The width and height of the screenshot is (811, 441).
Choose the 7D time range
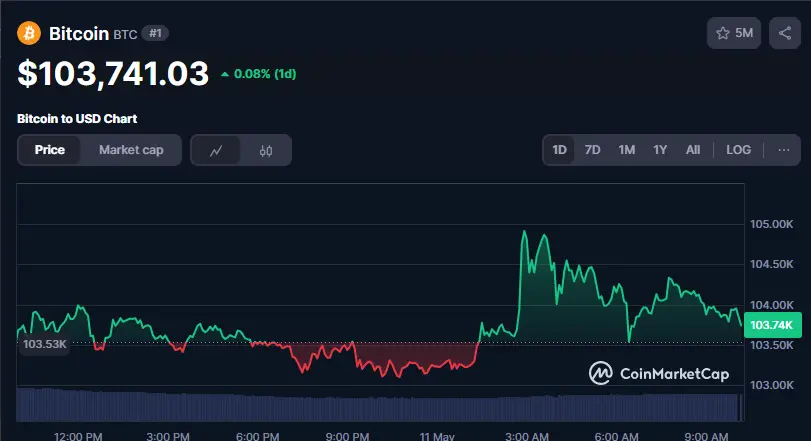(592, 150)
